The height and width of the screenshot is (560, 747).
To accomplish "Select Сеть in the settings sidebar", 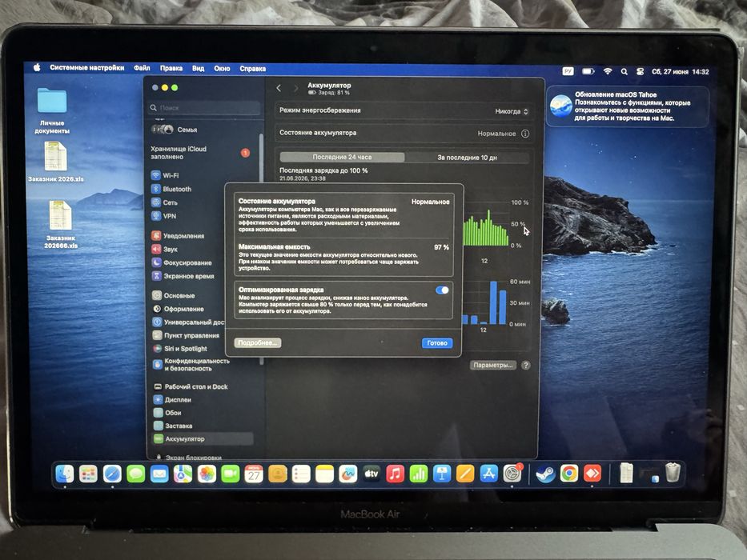I will 164,202.
